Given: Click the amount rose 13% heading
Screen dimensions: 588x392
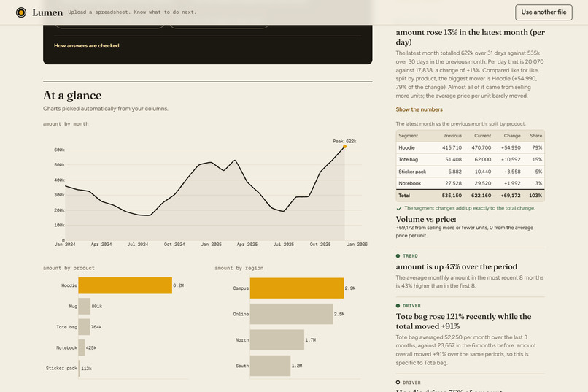Looking at the screenshot, I should point(471,37).
